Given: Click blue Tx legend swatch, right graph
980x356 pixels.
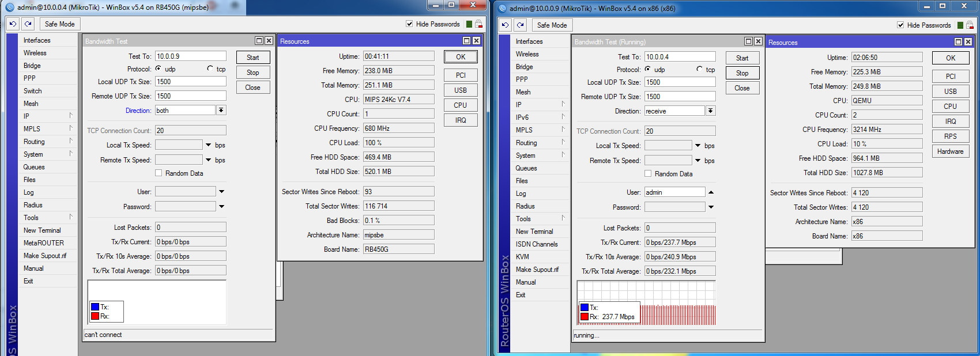Looking at the screenshot, I should (585, 308).
